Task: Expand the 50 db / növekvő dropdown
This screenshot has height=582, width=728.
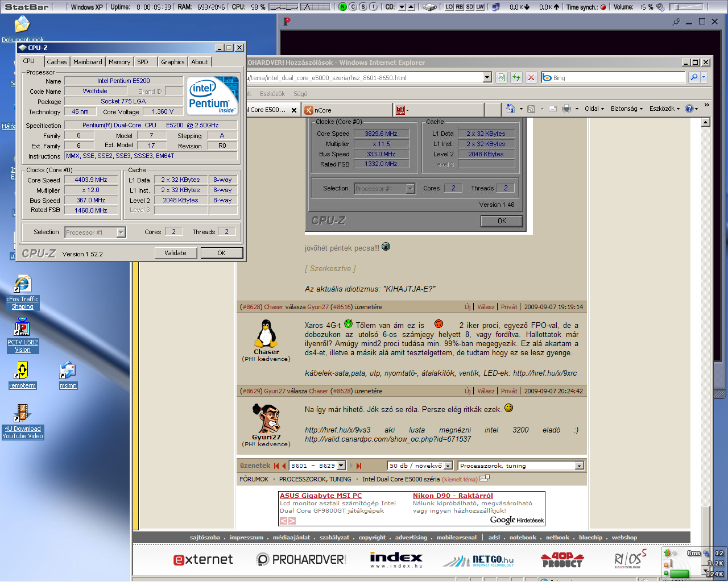Action: pos(448,465)
